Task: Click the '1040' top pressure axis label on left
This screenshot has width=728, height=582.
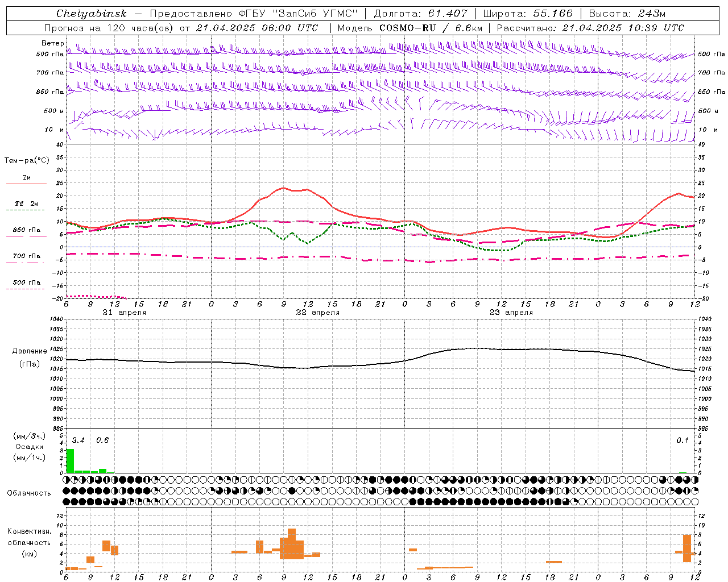Action: (x=55, y=319)
